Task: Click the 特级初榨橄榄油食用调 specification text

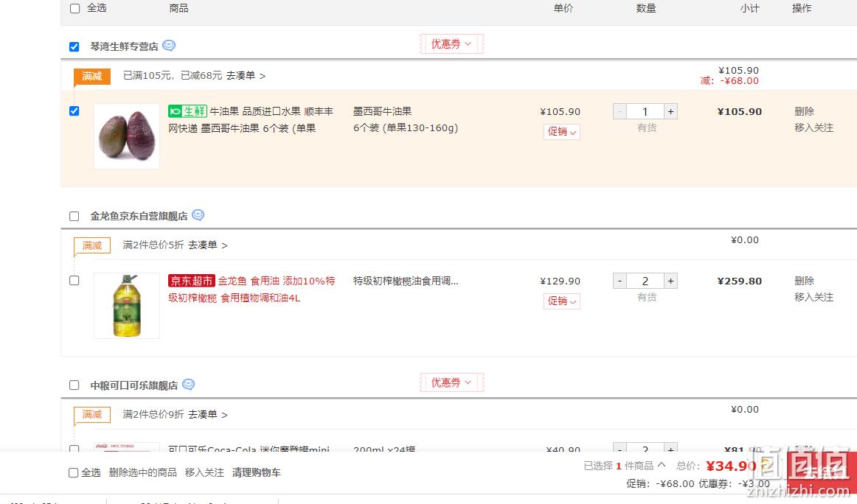Action: tap(406, 281)
